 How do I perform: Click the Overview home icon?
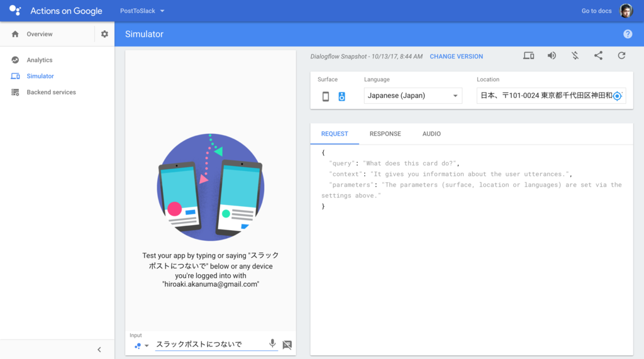tap(15, 34)
